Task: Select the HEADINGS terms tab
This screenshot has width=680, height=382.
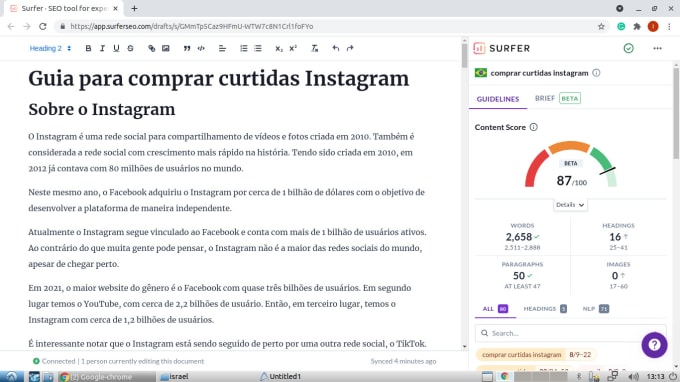Action: 545,309
